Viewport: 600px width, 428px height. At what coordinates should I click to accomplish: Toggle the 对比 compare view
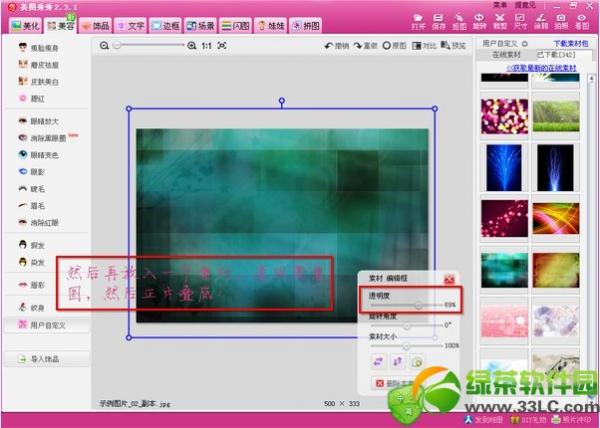(x=424, y=46)
